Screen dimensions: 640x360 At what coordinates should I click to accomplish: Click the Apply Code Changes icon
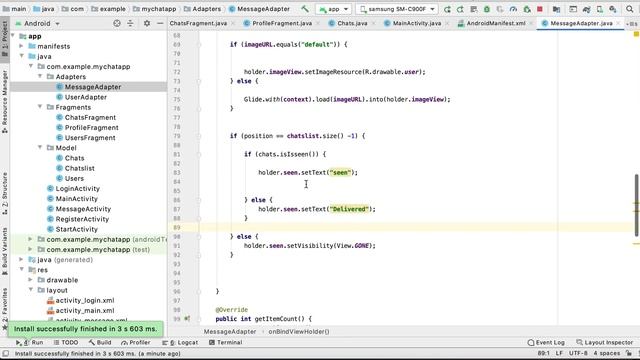[473, 9]
